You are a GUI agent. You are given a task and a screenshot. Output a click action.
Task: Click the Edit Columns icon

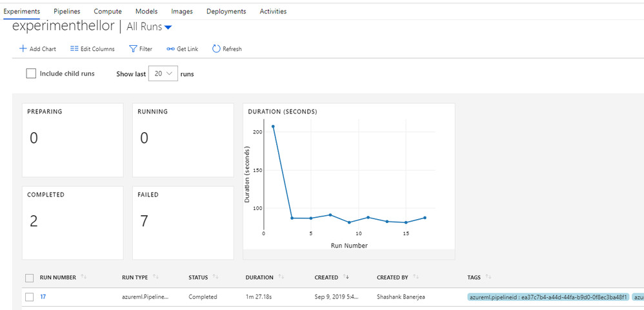(x=74, y=49)
